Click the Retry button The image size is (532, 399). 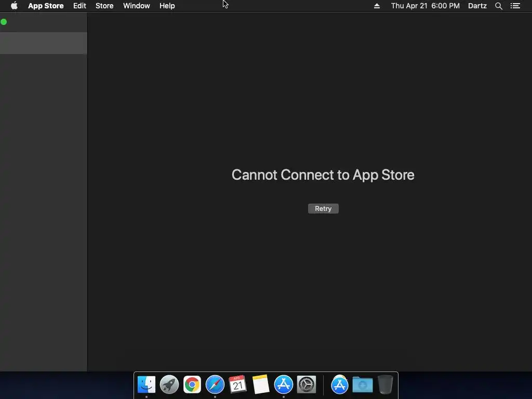click(323, 209)
